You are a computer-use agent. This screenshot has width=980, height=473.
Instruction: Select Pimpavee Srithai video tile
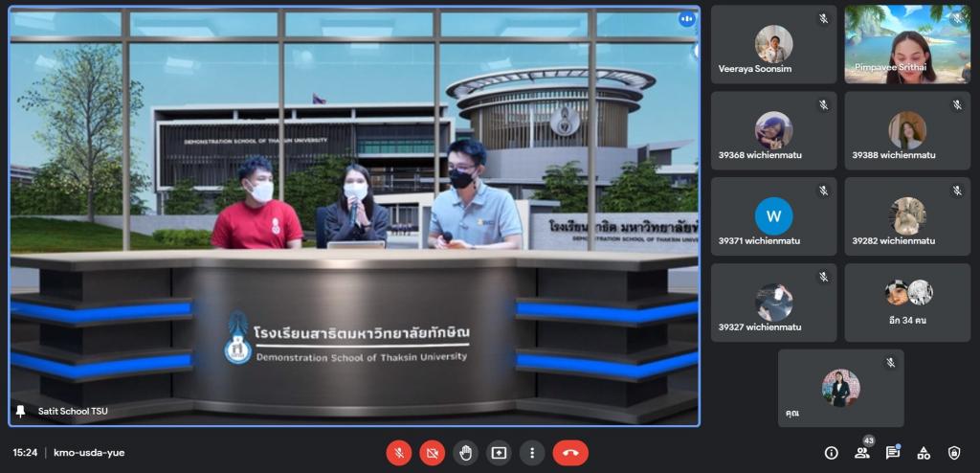pyautogui.click(x=907, y=44)
